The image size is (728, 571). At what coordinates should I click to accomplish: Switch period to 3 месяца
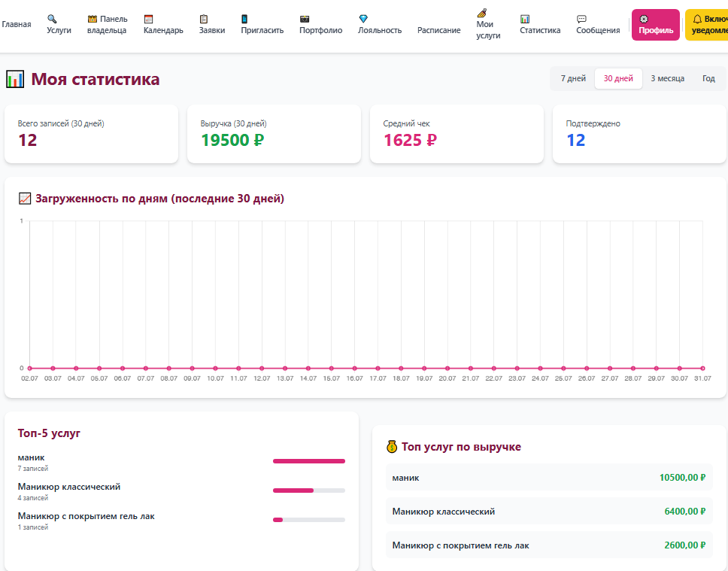[667, 78]
